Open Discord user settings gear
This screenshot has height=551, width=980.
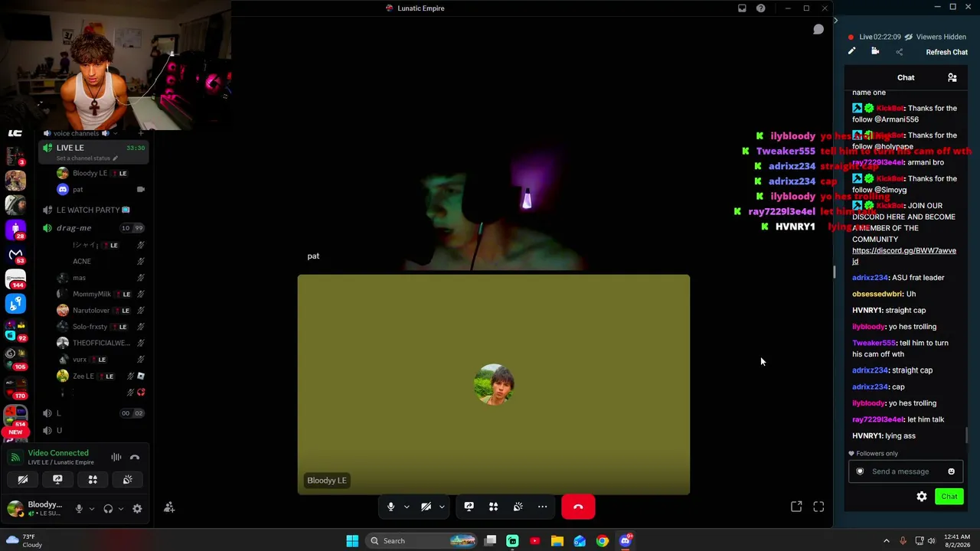click(x=137, y=509)
